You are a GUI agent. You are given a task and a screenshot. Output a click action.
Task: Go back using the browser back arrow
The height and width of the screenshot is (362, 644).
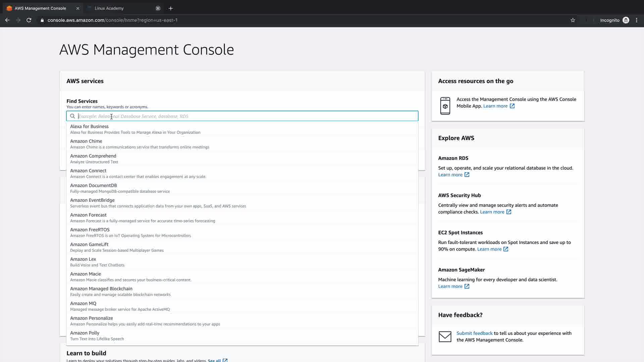(7, 20)
